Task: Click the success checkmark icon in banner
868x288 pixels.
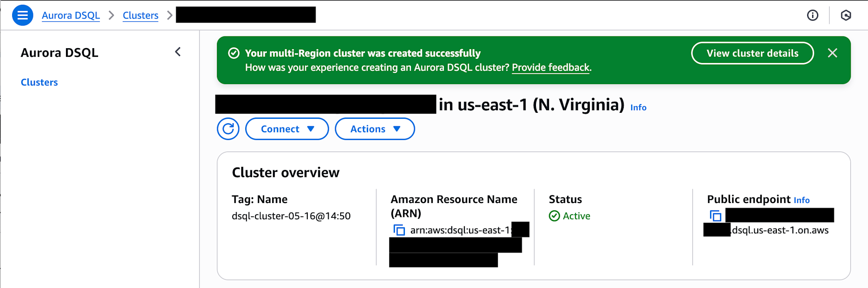Action: [233, 53]
